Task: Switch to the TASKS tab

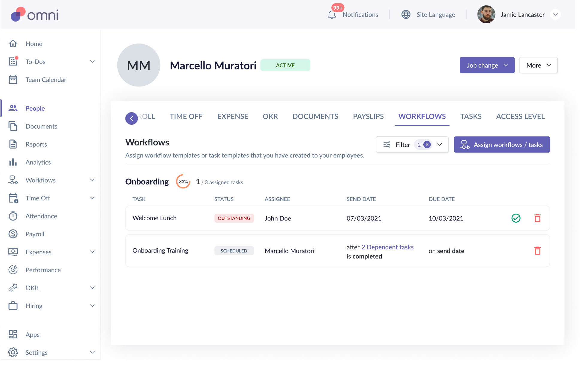Action: pos(471,116)
